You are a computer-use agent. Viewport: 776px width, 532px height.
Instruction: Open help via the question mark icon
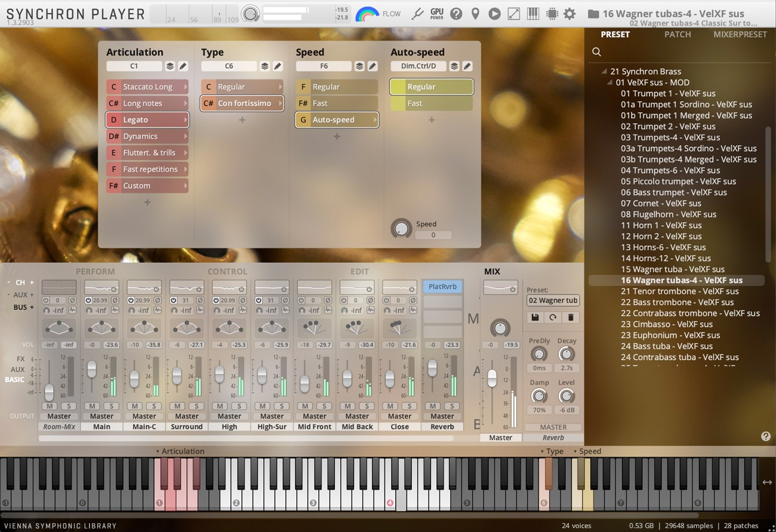pyautogui.click(x=456, y=13)
